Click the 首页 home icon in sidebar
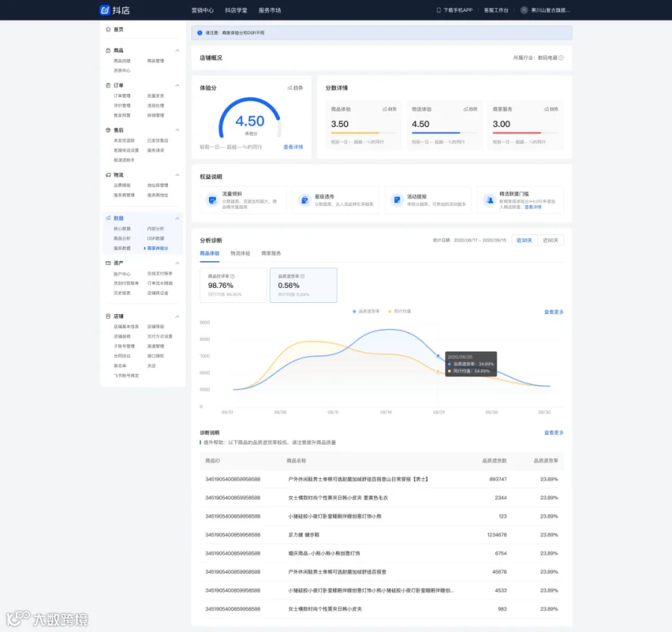This screenshot has width=672, height=632. (x=108, y=30)
